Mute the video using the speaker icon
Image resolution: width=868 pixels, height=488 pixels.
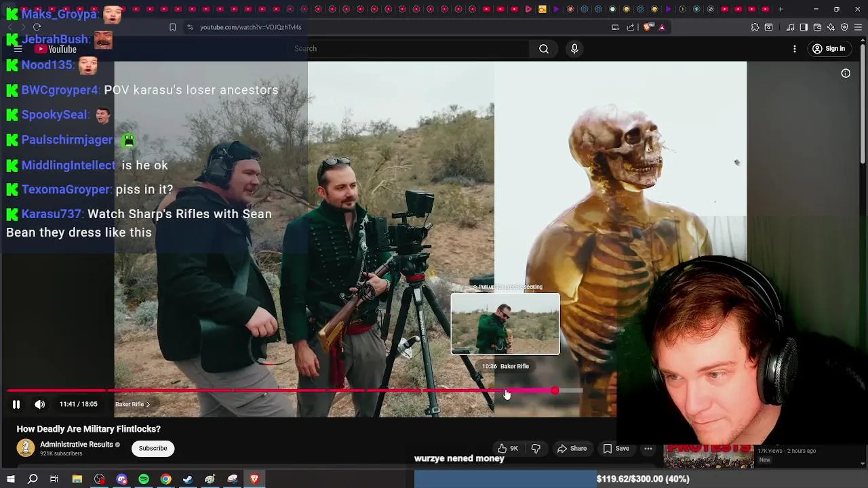[x=40, y=404]
